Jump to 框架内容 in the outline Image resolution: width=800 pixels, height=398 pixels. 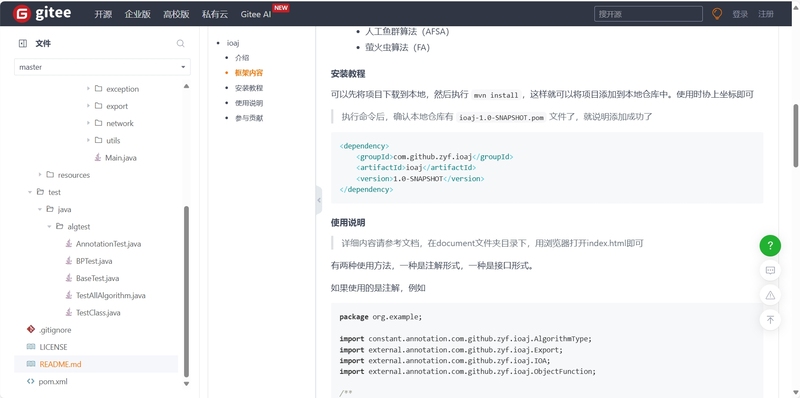[x=249, y=73]
